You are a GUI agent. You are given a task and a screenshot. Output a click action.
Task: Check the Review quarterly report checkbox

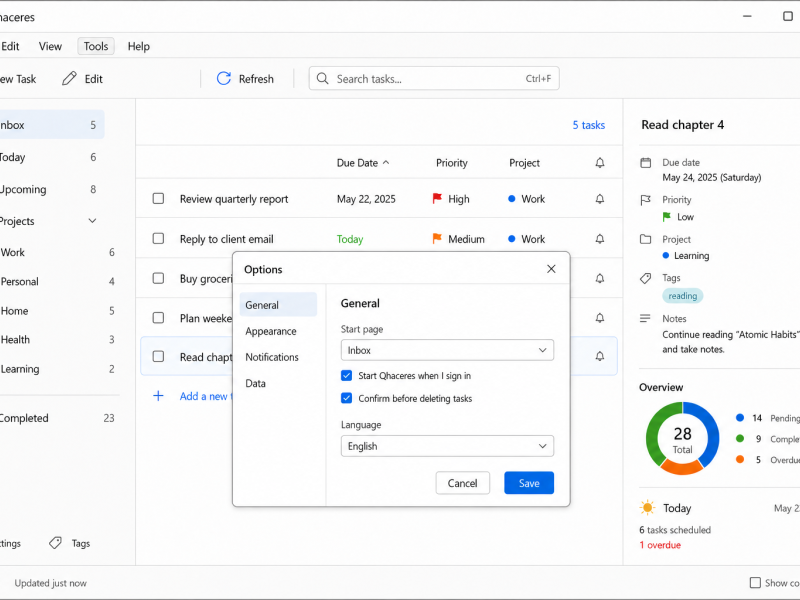(x=158, y=198)
